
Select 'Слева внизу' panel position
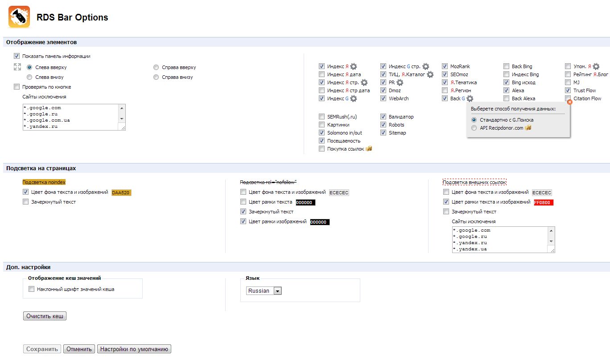click(x=30, y=77)
